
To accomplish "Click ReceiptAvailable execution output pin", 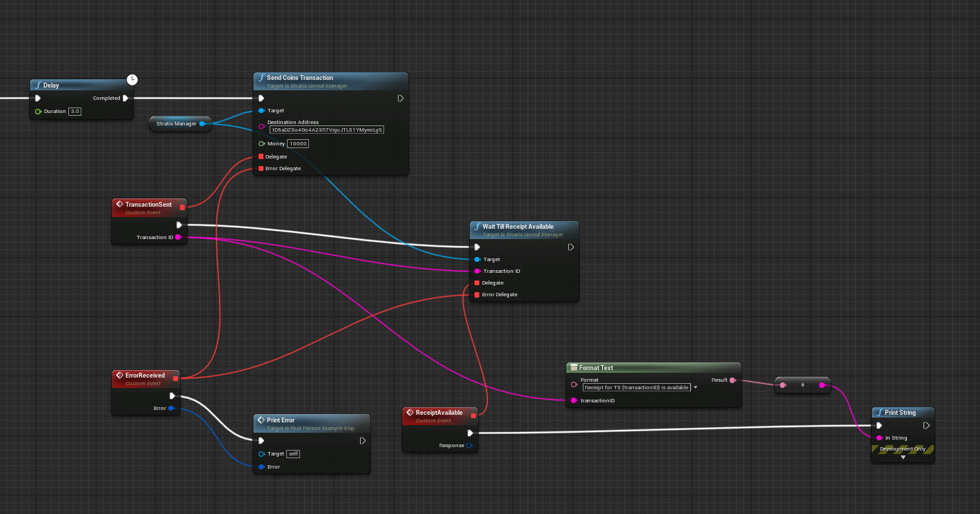I will [x=470, y=433].
